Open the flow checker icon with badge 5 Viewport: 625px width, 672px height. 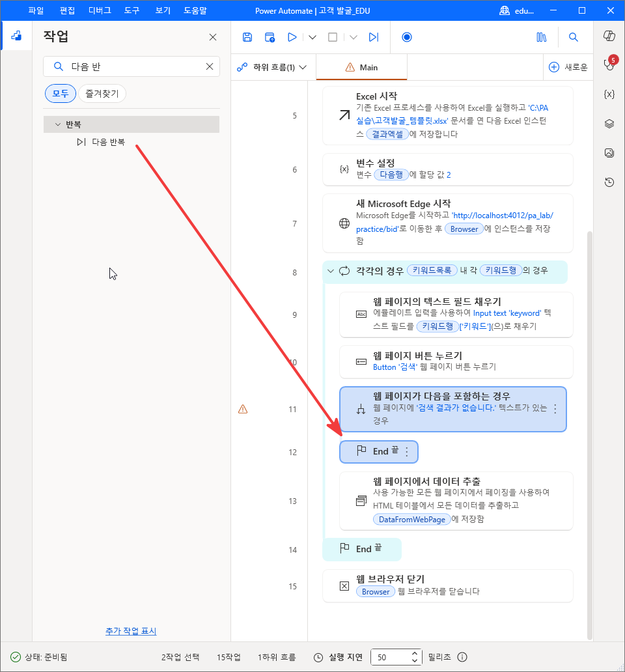tap(609, 64)
